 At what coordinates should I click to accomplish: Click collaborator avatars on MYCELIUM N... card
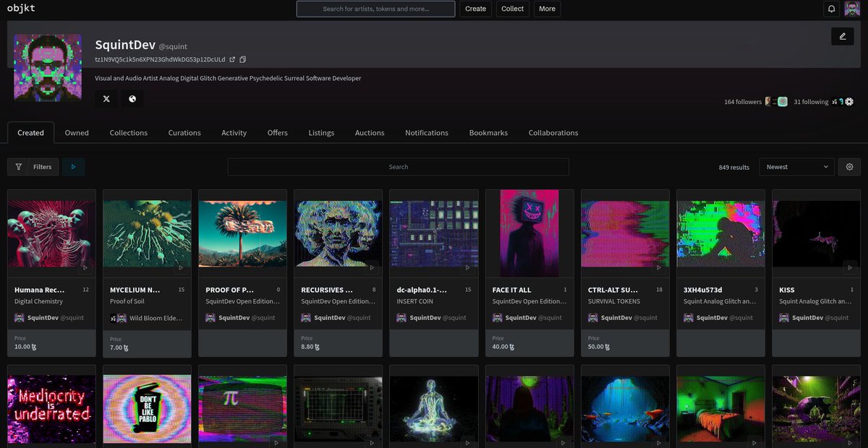click(118, 317)
